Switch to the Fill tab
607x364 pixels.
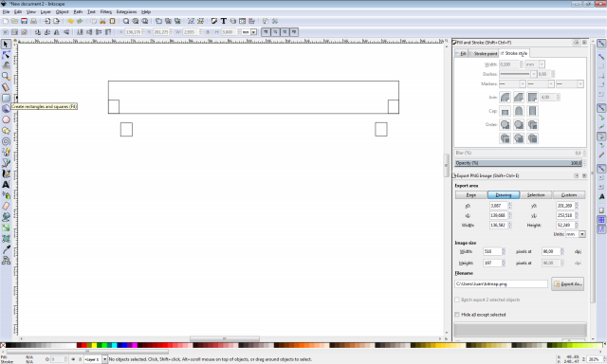click(x=461, y=53)
